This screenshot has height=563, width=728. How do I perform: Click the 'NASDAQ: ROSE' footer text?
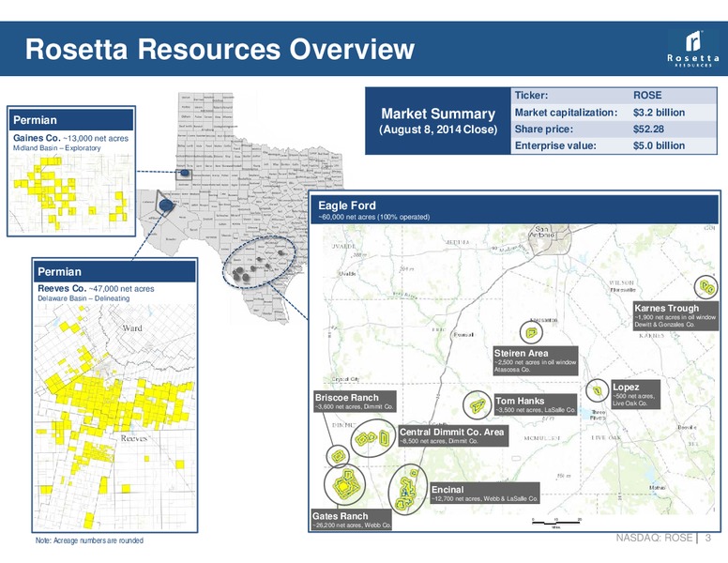pyautogui.click(x=654, y=538)
